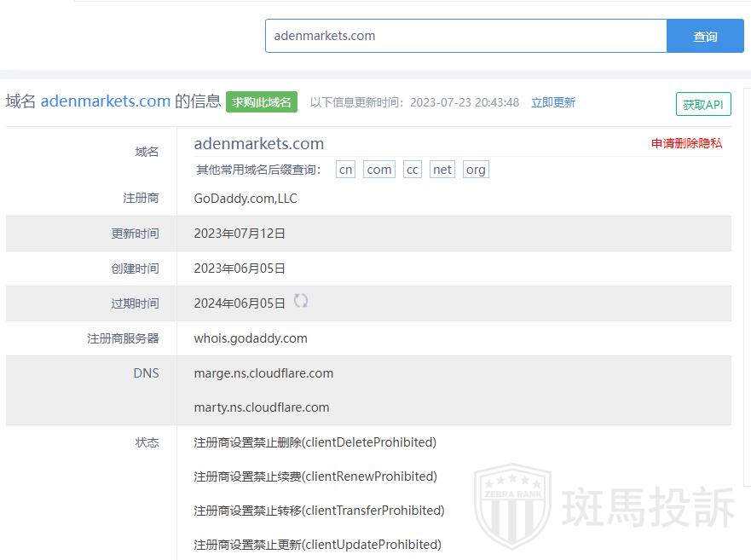Click the red 申请删除隐私 link
Screen dimensions: 751x560
(x=686, y=143)
